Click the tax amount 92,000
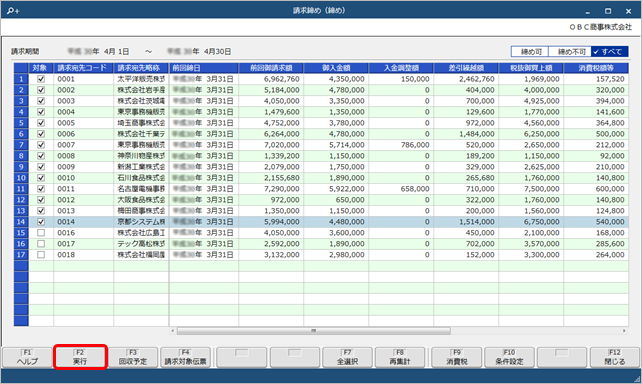 612,156
